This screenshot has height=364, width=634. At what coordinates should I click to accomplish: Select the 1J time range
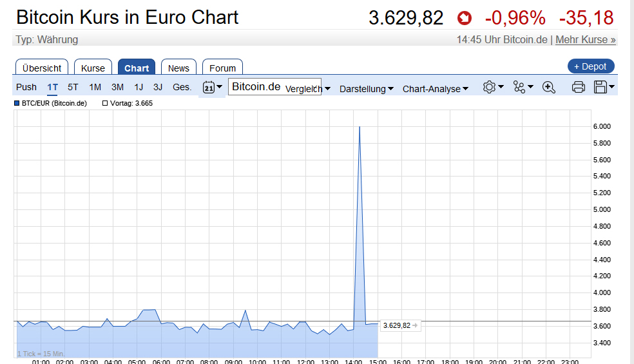[139, 87]
